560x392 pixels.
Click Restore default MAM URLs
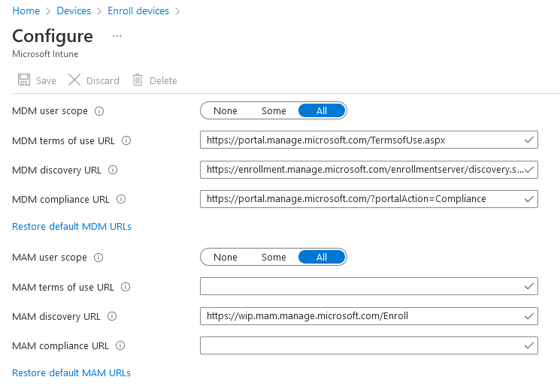click(71, 372)
